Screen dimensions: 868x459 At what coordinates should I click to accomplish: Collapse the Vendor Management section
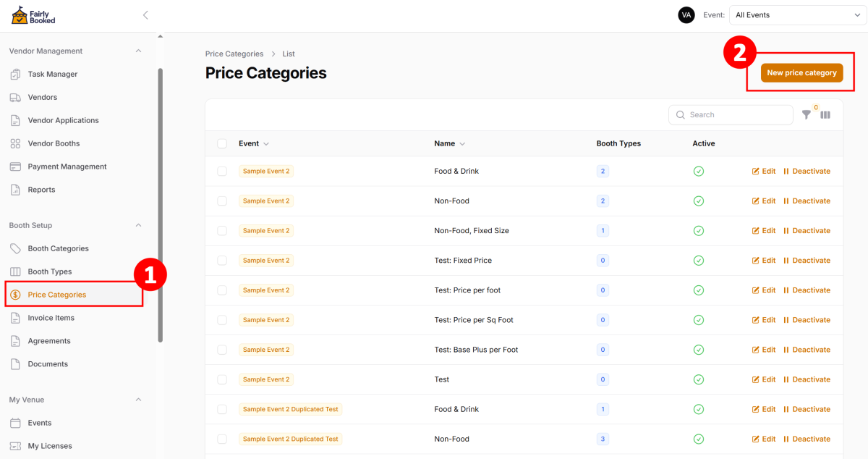pyautogui.click(x=138, y=51)
